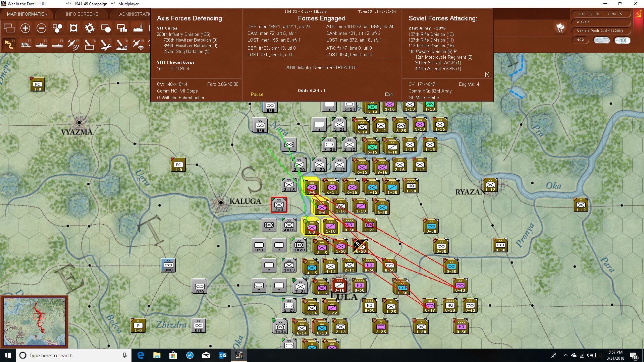The image size is (644, 362).
Task: Click the Soviet hammer and sickle flag
Action: pos(638,15)
